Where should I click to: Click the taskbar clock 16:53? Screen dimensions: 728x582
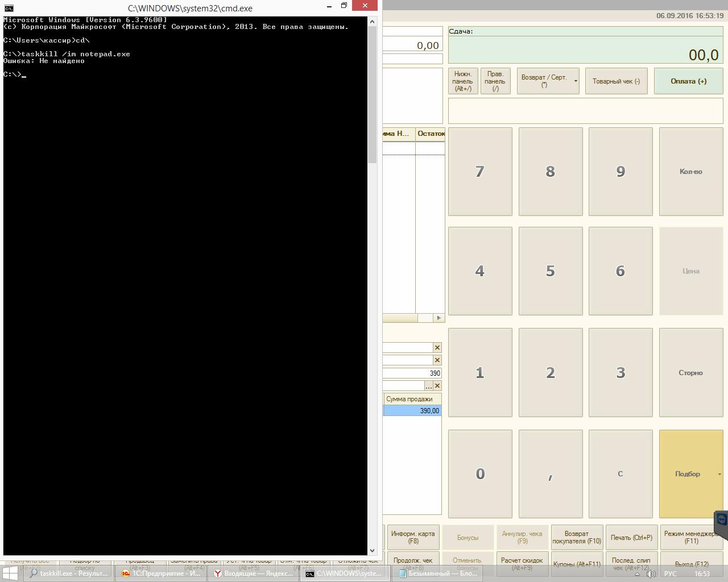tap(702, 573)
